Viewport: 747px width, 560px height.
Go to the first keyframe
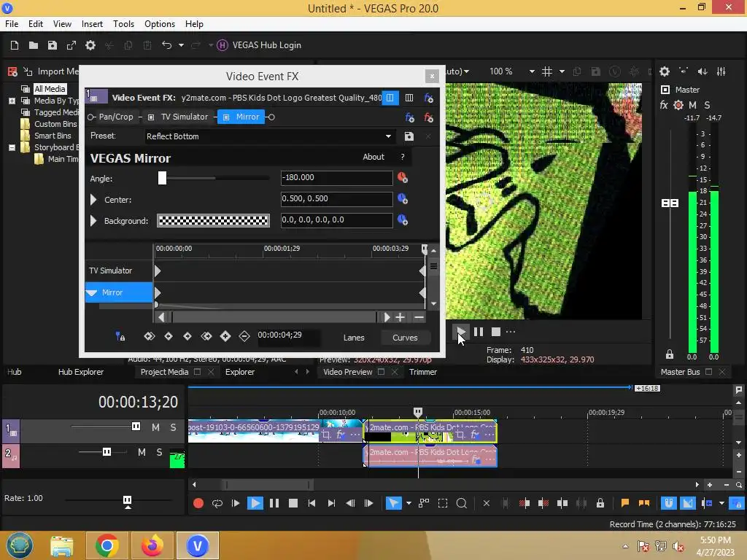coord(149,336)
